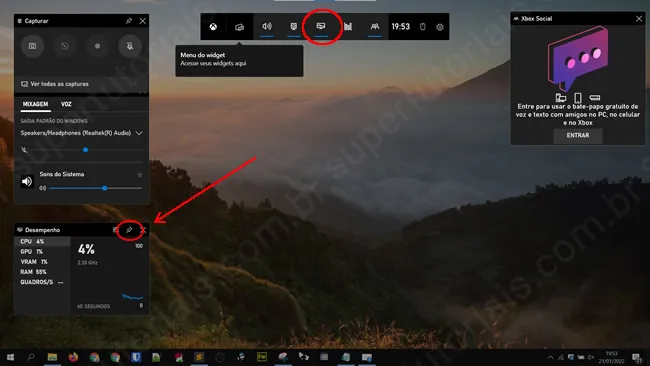The image size is (650, 366).
Task: Open Windows taskbar search
Action: 31,357
